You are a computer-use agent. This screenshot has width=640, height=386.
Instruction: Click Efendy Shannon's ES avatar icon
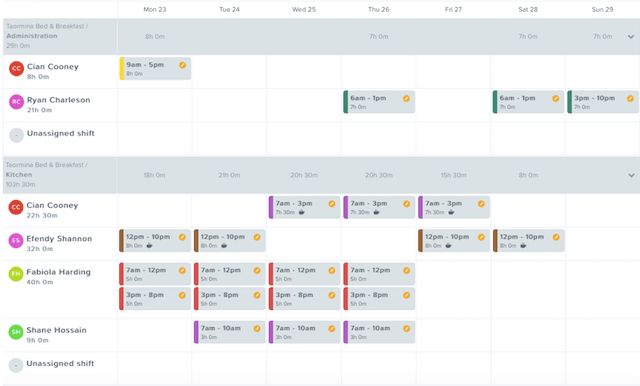point(16,240)
